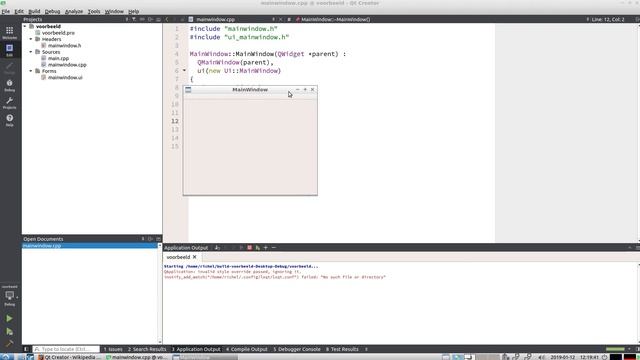
Task: Re-run with debugger from Application Output toolbar
Action: tap(258, 247)
